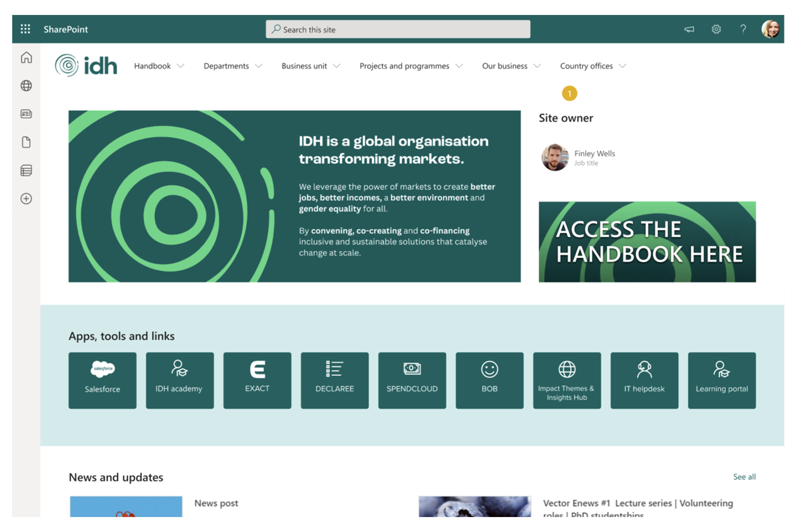Open the Learning portal tile

click(722, 380)
